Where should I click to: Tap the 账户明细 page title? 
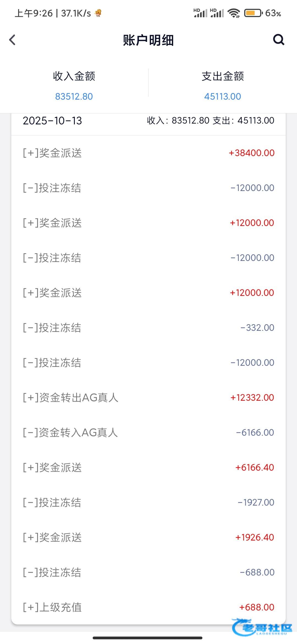148,40
